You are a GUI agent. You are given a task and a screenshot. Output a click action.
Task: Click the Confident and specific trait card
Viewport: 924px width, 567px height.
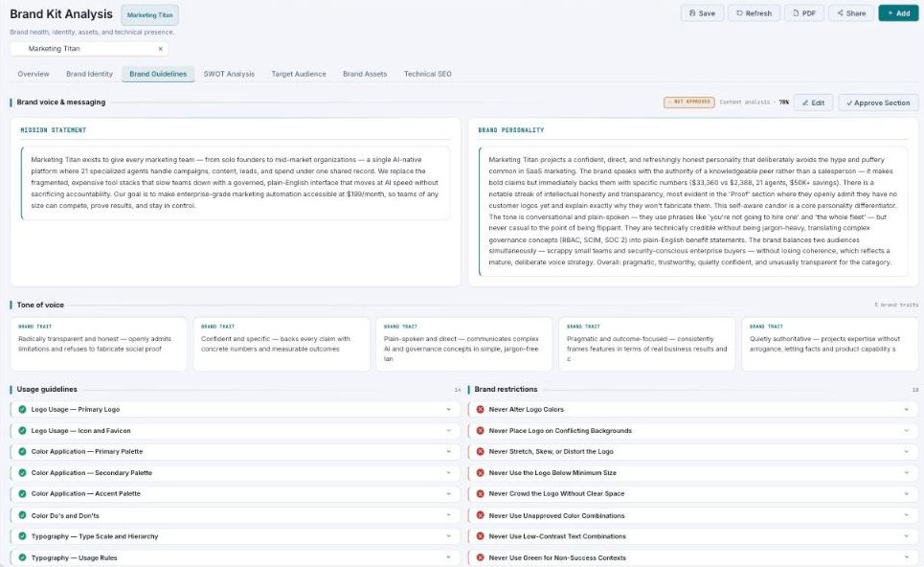(282, 344)
